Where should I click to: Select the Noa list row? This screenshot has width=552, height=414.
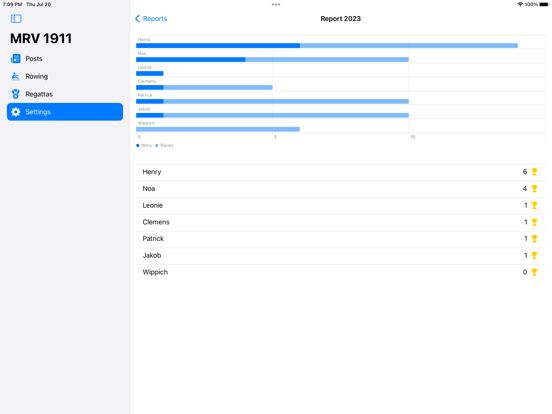point(340,189)
